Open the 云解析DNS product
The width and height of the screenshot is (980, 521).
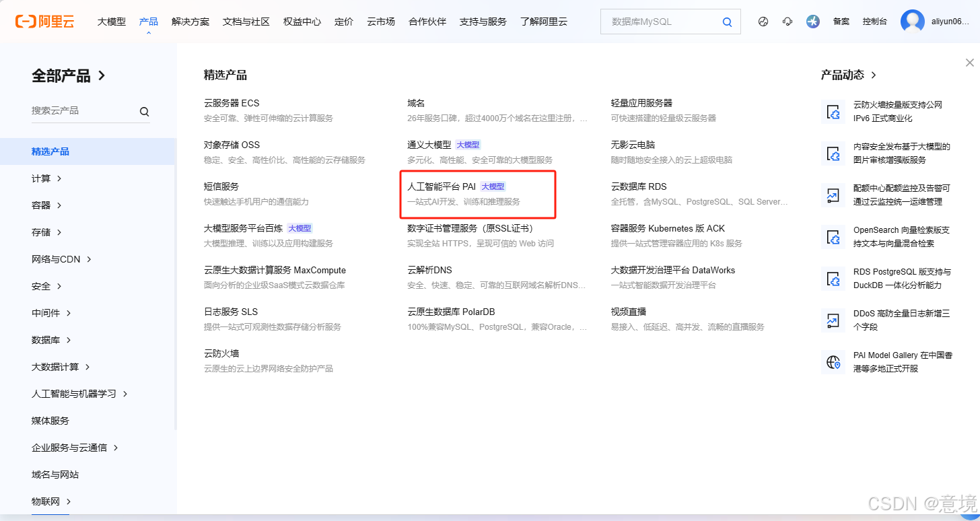click(x=429, y=270)
